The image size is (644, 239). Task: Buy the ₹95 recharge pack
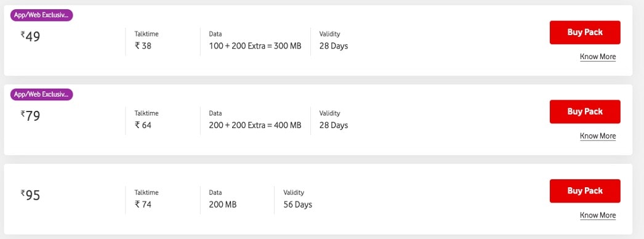(x=585, y=191)
